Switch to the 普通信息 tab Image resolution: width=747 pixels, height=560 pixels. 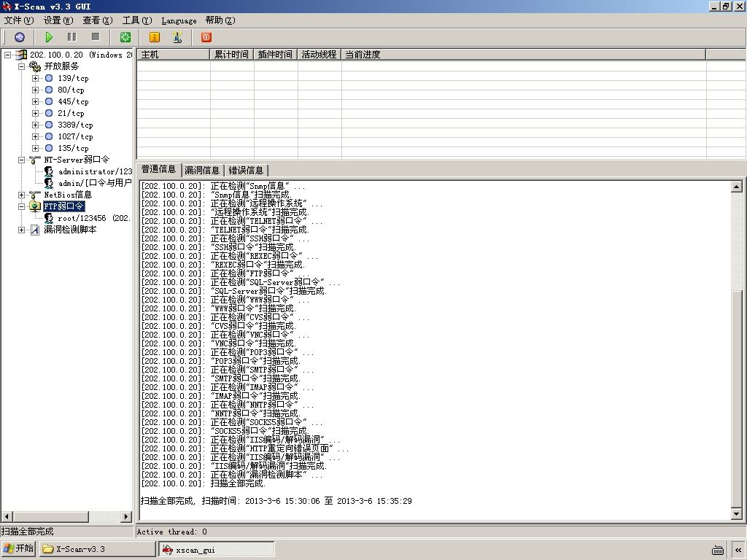tap(158, 169)
